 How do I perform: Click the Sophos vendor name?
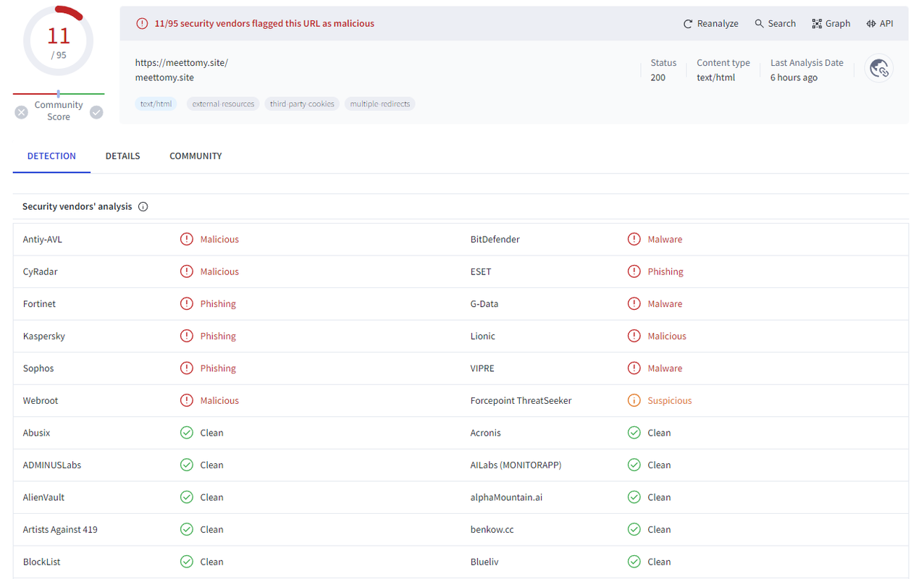tap(38, 368)
